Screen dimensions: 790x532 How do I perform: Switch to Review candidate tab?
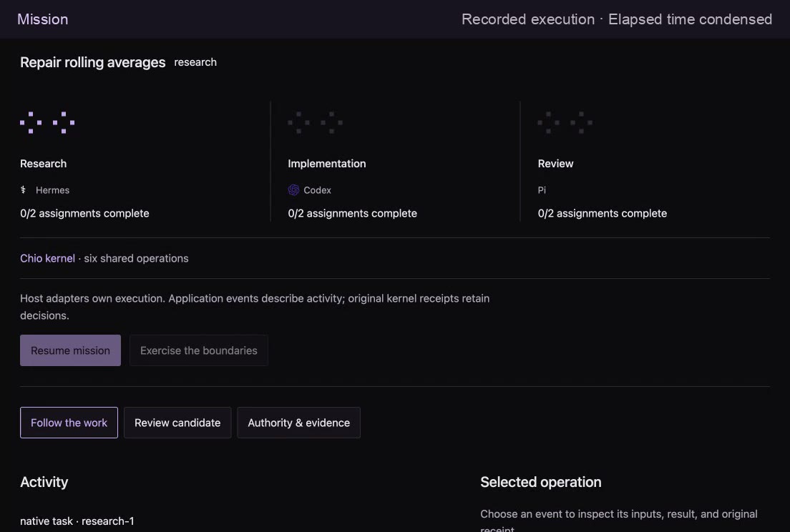[x=177, y=423]
